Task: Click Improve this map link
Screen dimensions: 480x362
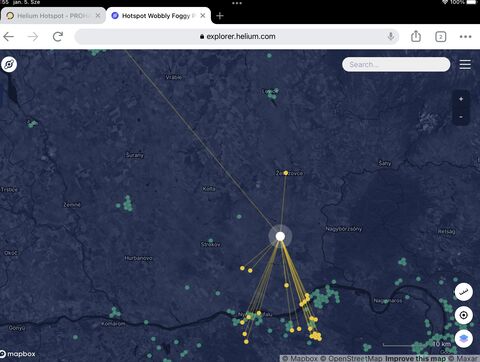Action: pos(415,359)
